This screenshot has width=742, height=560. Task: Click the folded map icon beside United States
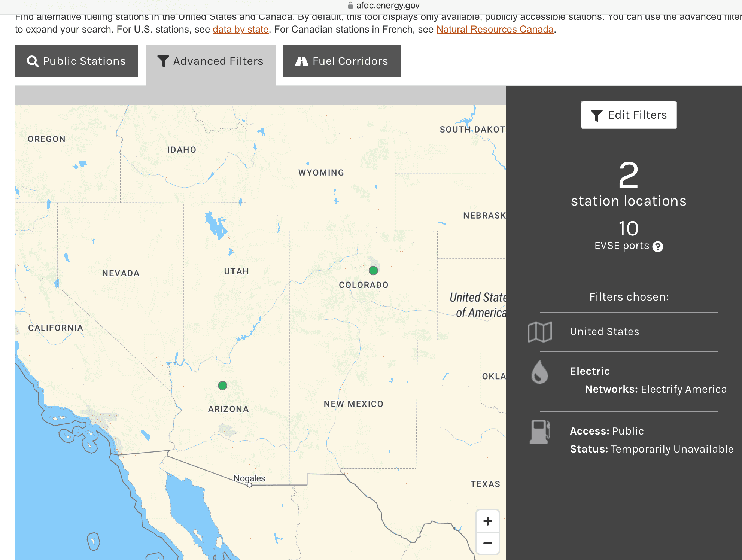pos(539,332)
